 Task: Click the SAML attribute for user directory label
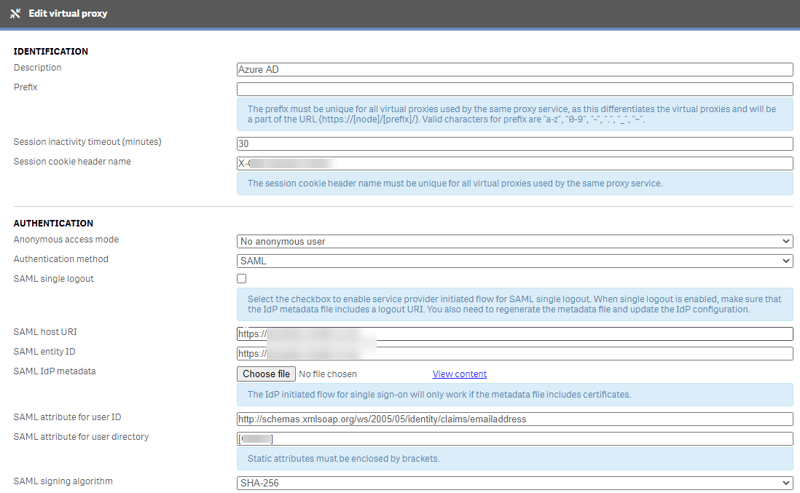click(x=81, y=437)
